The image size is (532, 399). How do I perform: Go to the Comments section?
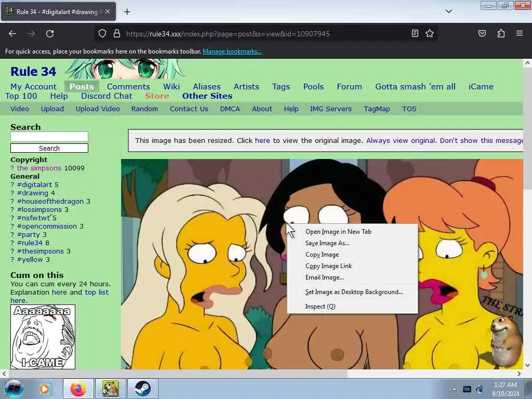[128, 87]
